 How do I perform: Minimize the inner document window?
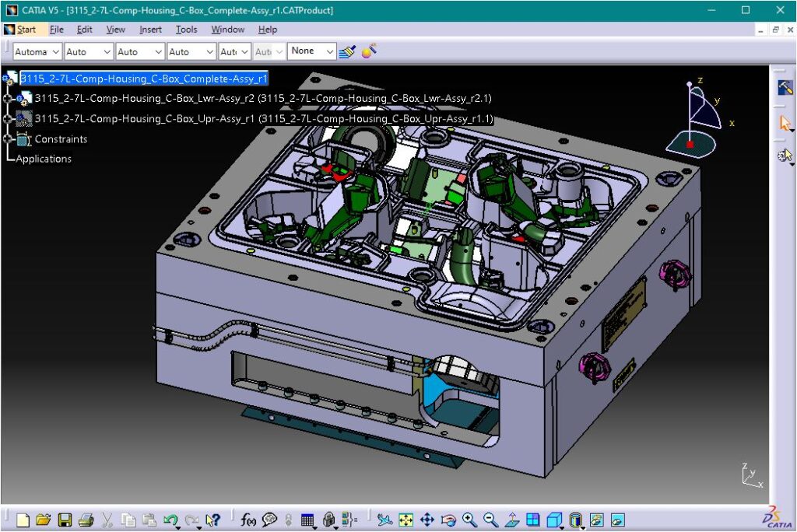point(760,30)
